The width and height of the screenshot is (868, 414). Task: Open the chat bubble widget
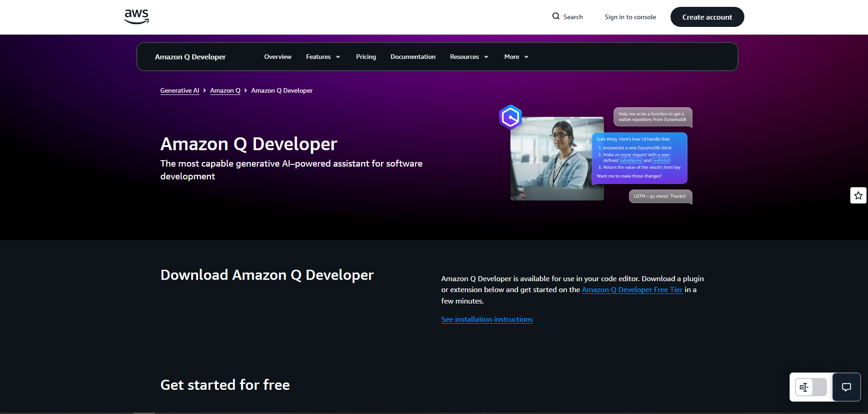[x=847, y=387]
